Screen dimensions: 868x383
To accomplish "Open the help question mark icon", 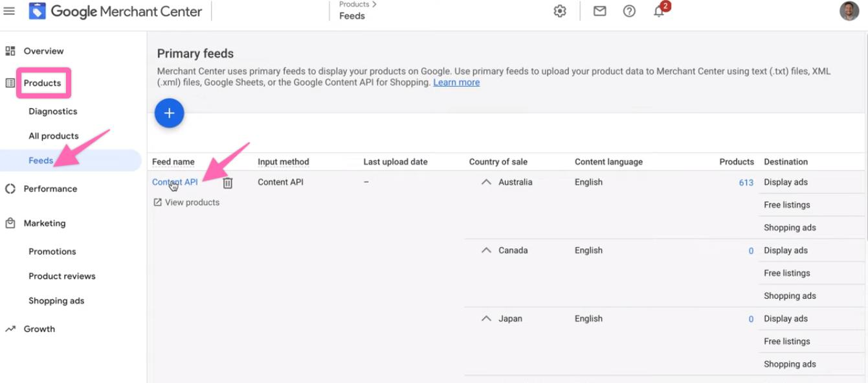I will coord(629,11).
